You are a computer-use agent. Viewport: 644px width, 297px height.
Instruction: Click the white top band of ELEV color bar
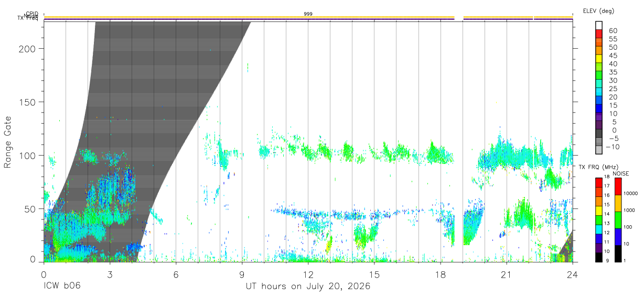(599, 26)
